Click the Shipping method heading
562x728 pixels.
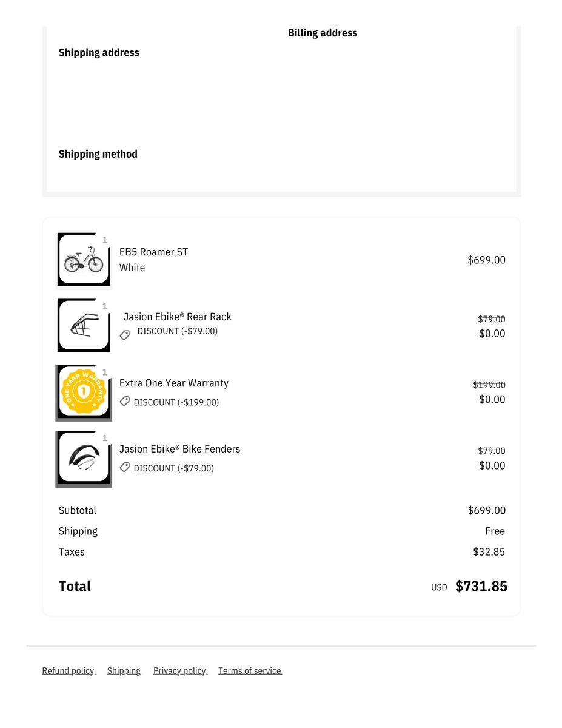(x=98, y=154)
